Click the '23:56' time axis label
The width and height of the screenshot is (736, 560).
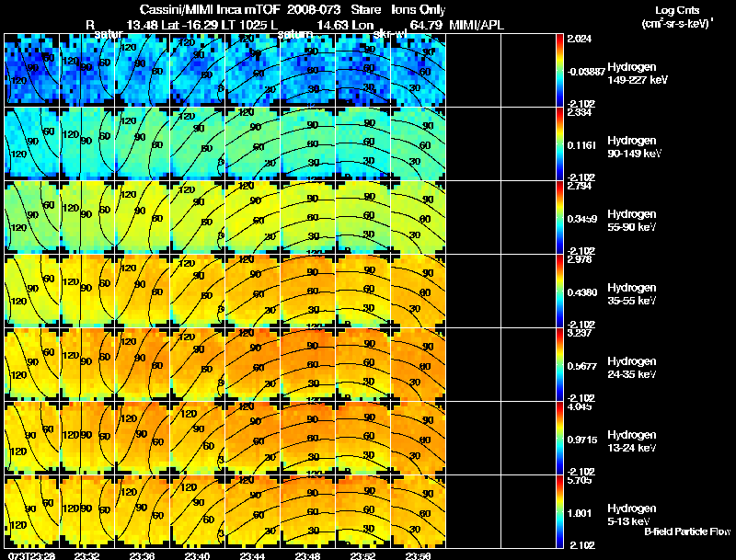tap(418, 555)
